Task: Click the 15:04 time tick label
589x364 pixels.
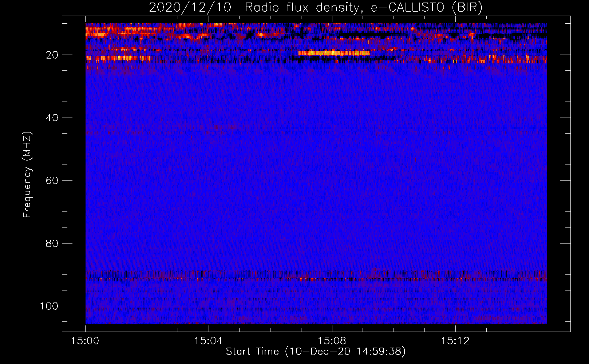Action: (209, 341)
